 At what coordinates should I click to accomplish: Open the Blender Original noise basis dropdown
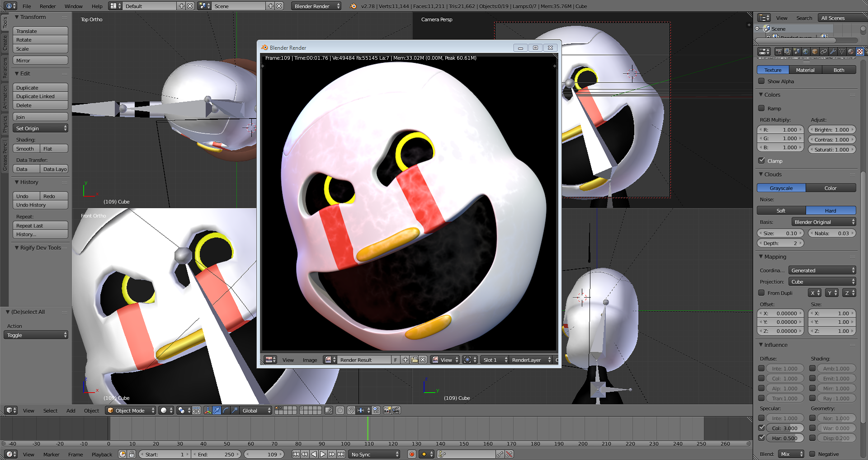point(824,222)
